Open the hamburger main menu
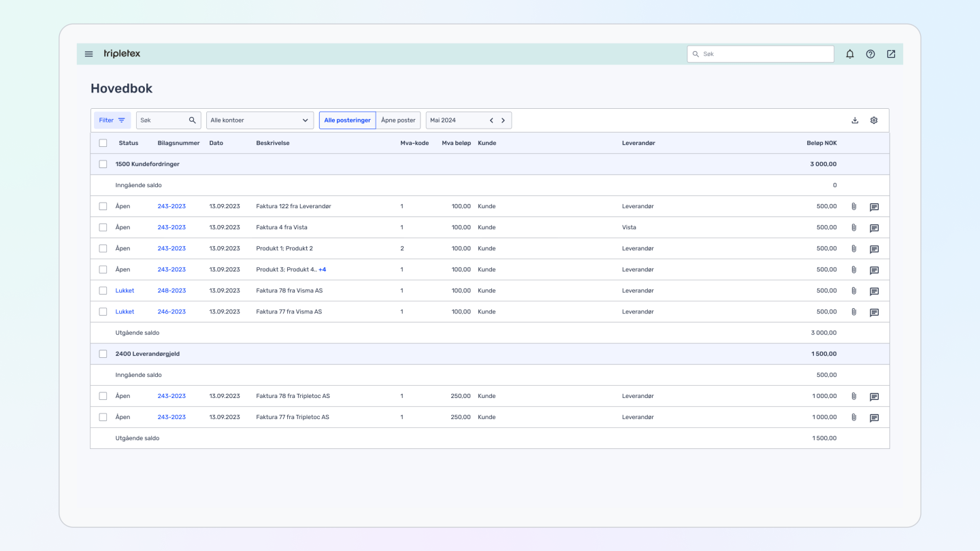 pyautogui.click(x=88, y=54)
